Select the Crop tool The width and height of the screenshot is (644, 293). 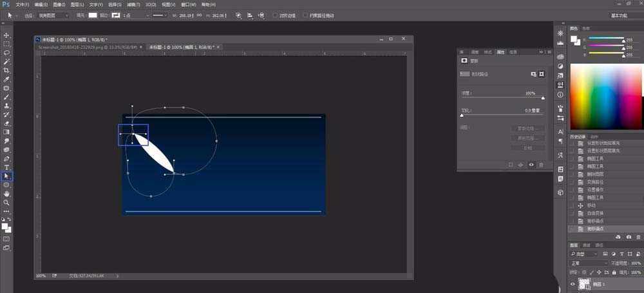click(x=6, y=70)
